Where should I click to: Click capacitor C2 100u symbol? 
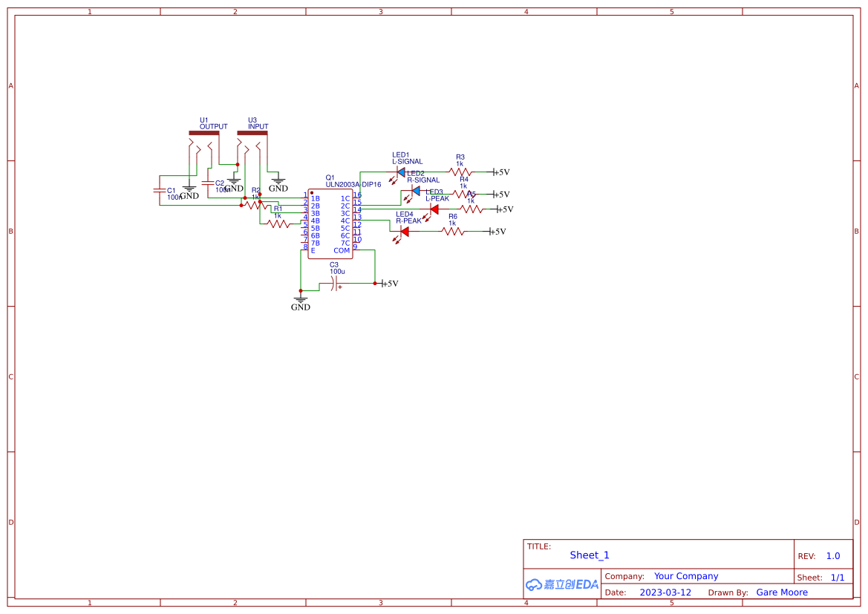(209, 183)
